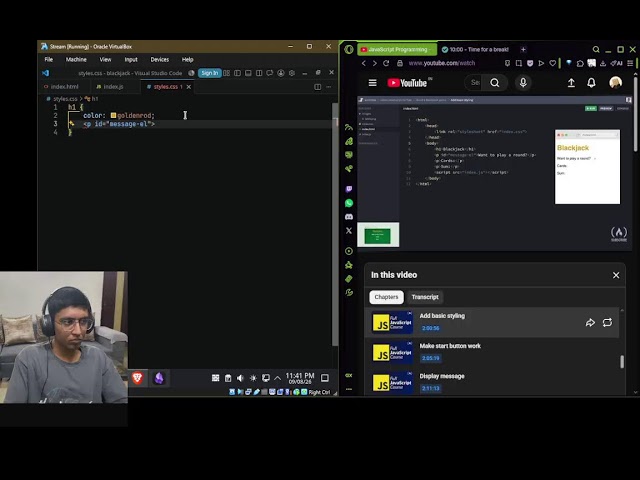Close the styles.css editor tab

click(x=189, y=87)
